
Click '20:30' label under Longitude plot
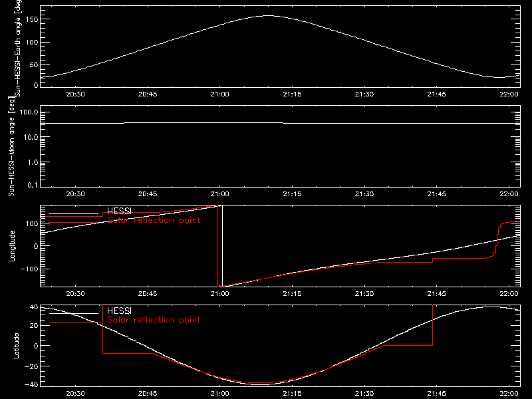point(75,294)
